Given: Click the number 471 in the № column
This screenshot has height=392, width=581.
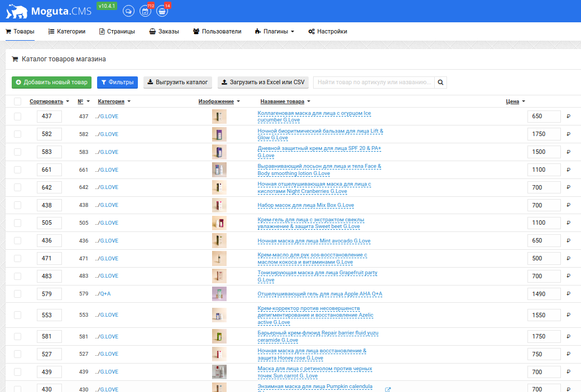Looking at the screenshot, I should pos(84,258).
